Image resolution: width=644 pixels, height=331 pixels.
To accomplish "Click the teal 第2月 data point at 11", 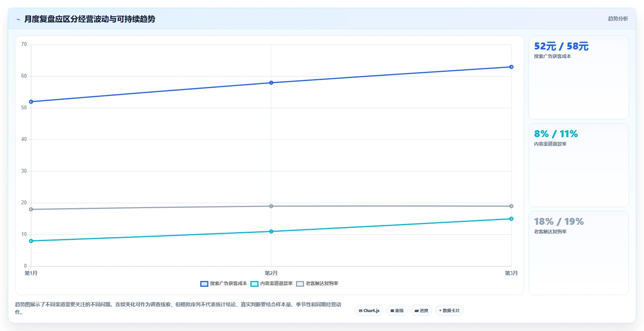I will tap(271, 231).
